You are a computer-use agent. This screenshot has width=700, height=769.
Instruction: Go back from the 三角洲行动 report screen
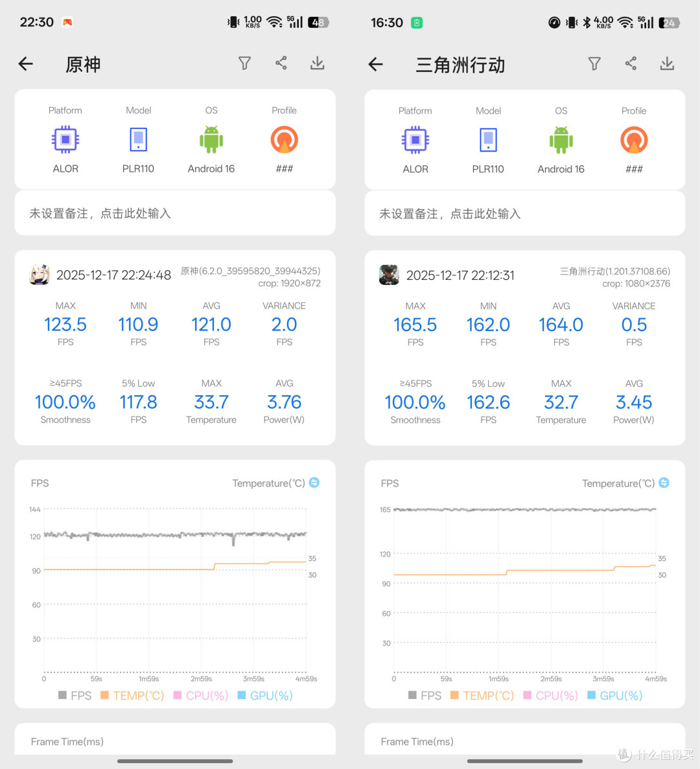[x=375, y=64]
